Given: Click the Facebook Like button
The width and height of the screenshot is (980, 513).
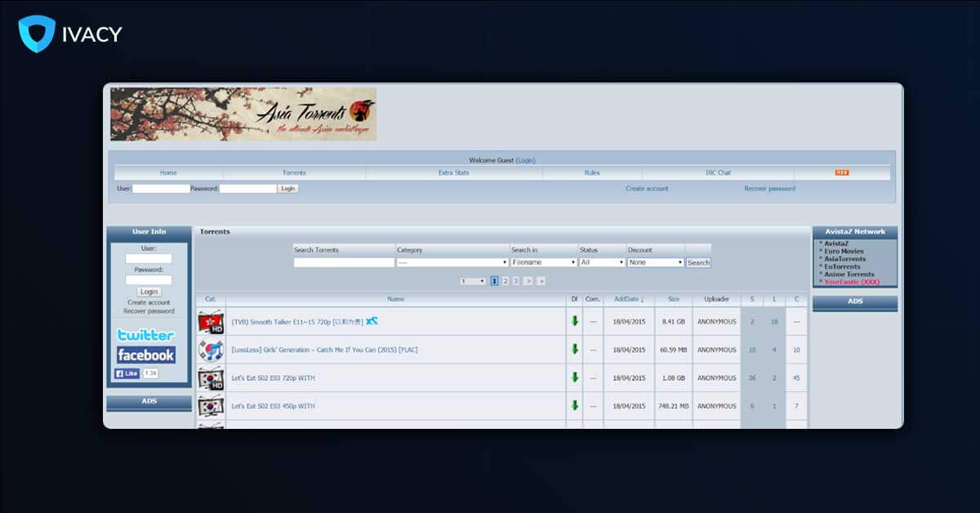Looking at the screenshot, I should coord(127,373).
